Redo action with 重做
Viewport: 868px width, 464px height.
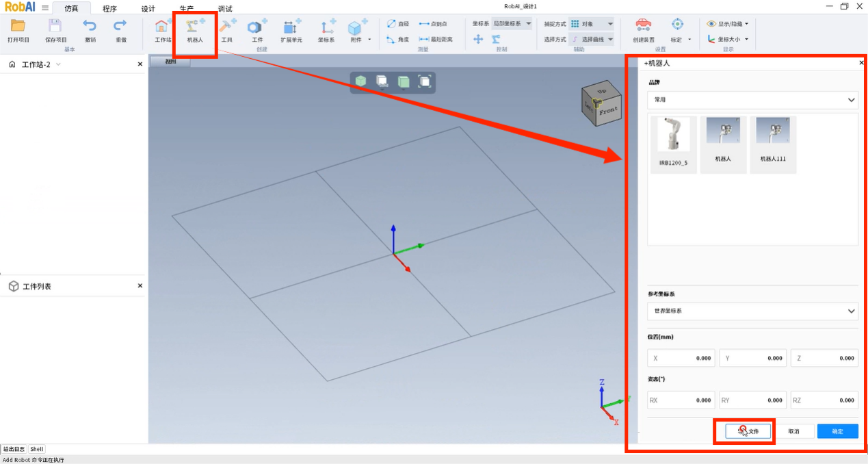click(120, 31)
